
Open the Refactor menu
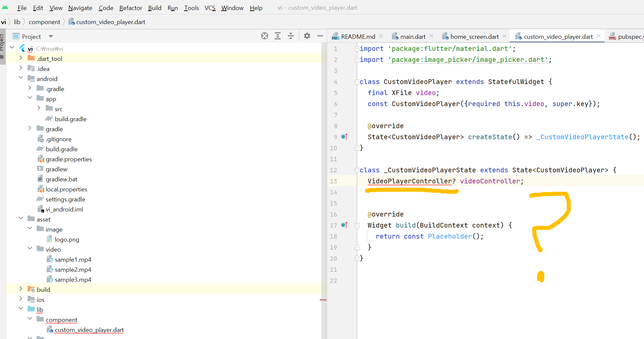131,8
